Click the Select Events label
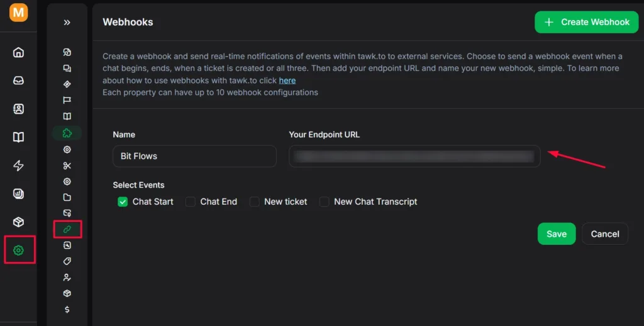 (x=138, y=185)
